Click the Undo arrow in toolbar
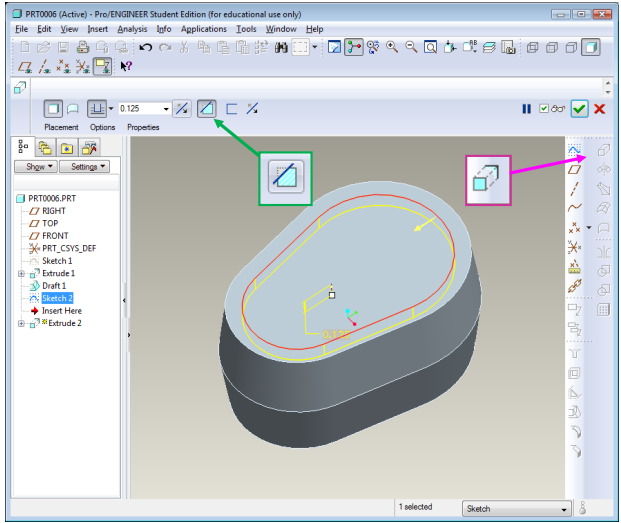 click(146, 47)
